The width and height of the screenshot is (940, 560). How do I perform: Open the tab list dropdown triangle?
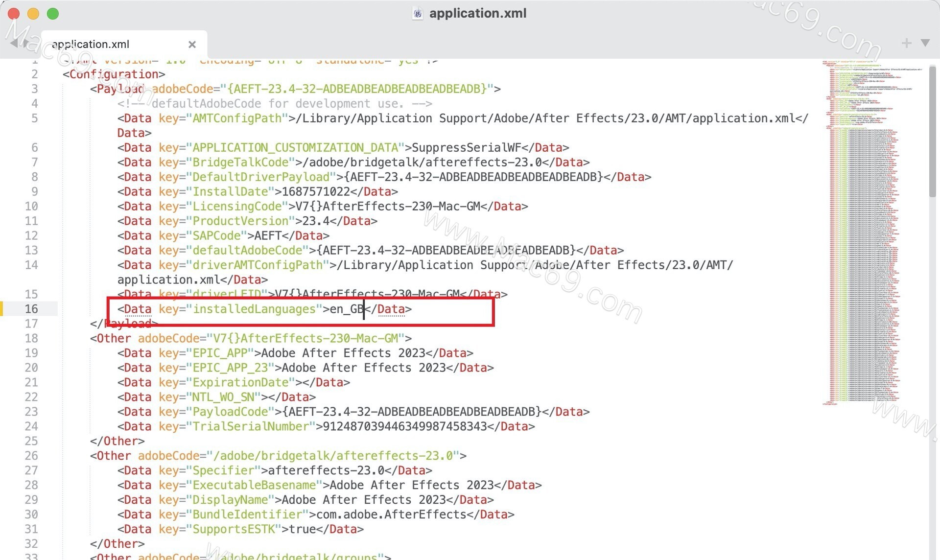[925, 43]
